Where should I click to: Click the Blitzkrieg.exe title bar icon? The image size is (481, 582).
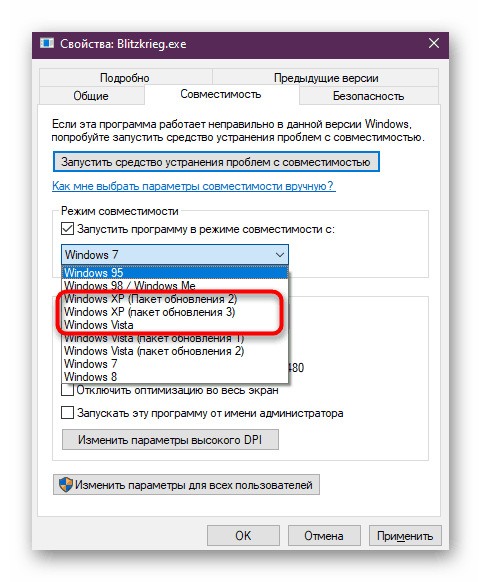[47, 43]
